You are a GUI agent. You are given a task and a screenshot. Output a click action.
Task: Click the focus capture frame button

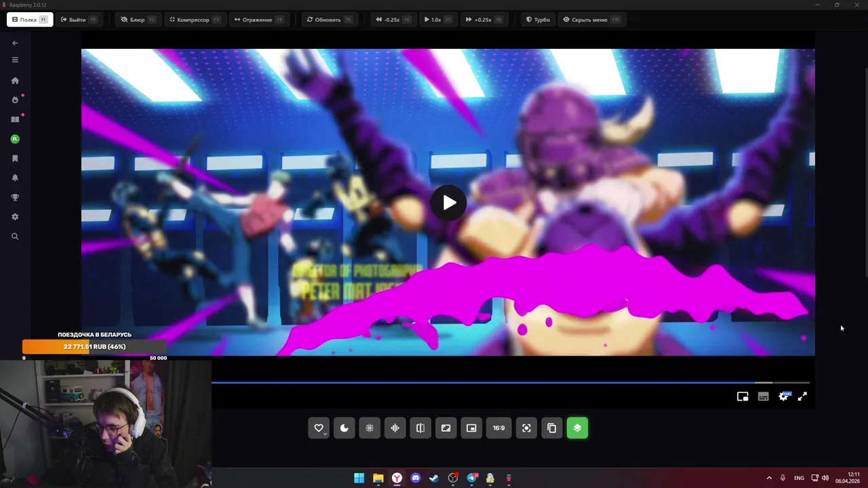click(526, 428)
